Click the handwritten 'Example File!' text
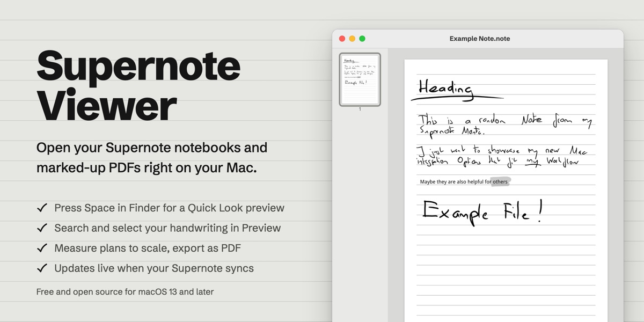Viewport: 644px width, 322px height. tap(482, 211)
